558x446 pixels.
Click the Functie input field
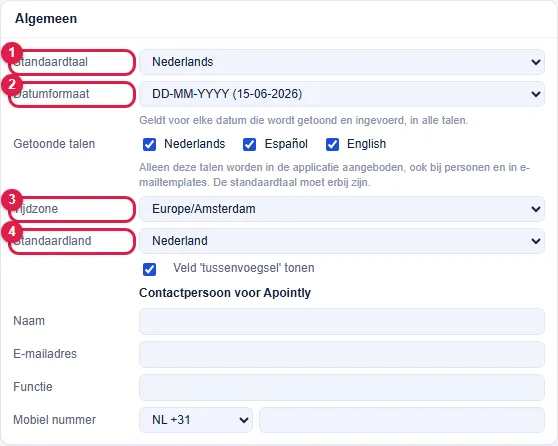click(342, 387)
